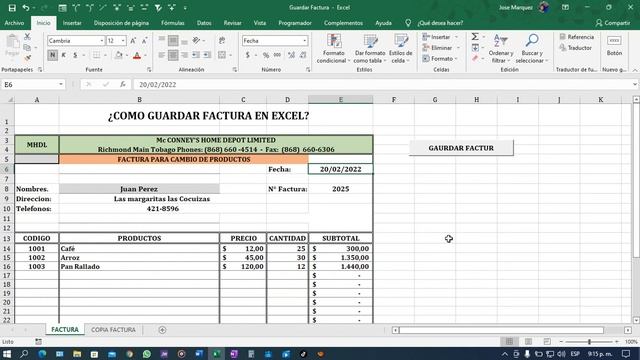This screenshot has width=640, height=360.
Task: Open the Buscar y seleccionar dropdown
Action: [x=531, y=49]
